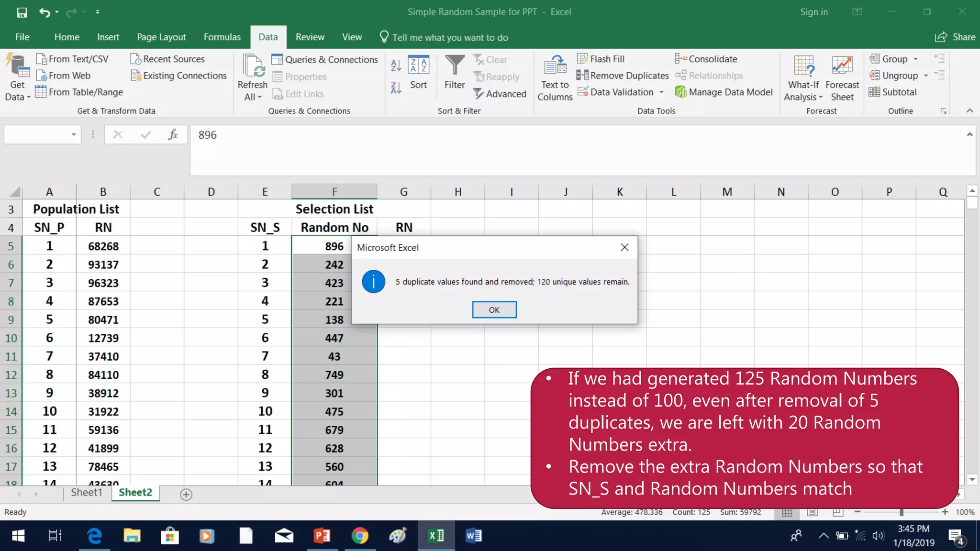This screenshot has width=980, height=551.
Task: Open Advanced filter options
Action: click(500, 94)
